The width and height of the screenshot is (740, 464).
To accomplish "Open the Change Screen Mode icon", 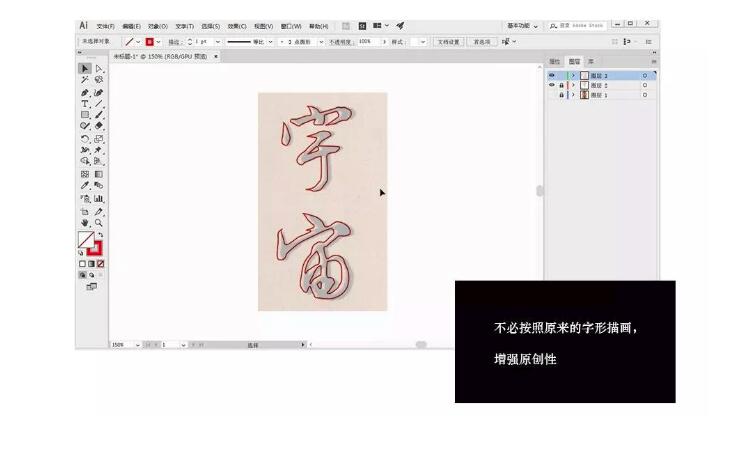I will (x=92, y=287).
